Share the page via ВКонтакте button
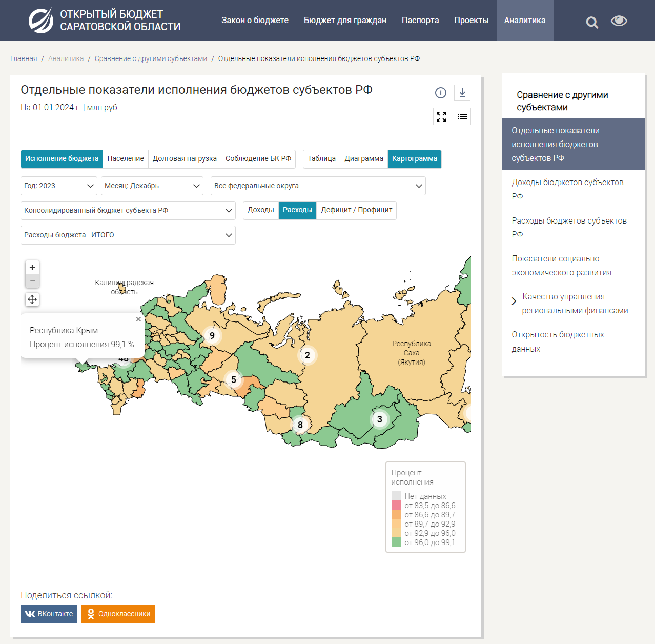Viewport: 655px width, 644px height. [x=49, y=614]
